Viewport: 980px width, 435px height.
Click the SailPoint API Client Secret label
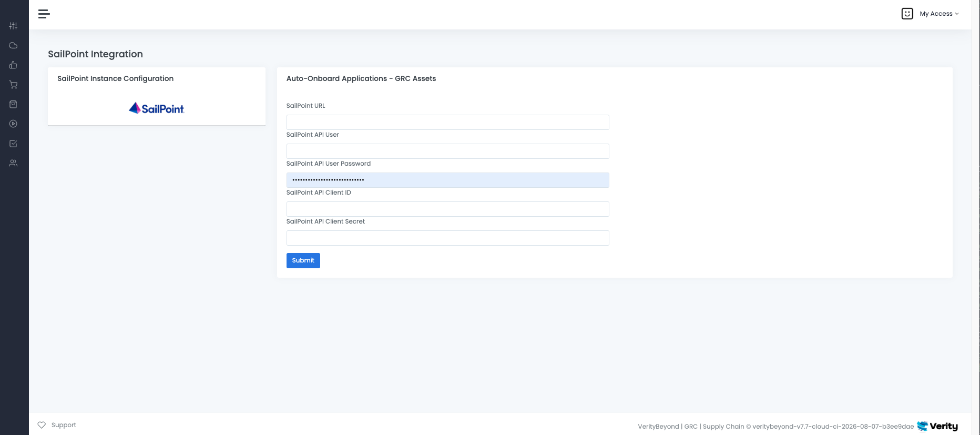pyautogui.click(x=325, y=221)
